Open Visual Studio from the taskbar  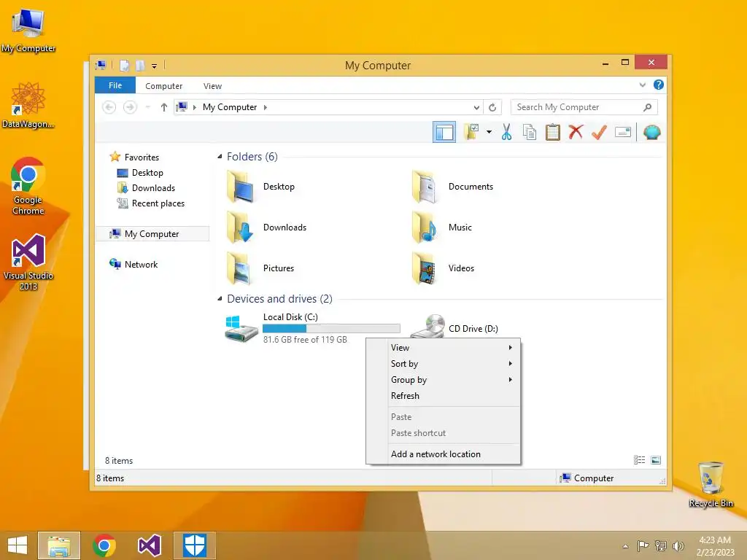[x=149, y=545]
